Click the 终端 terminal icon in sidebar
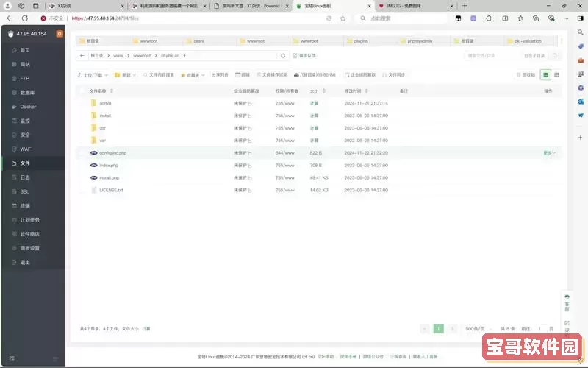This screenshot has width=588, height=368. [x=14, y=206]
